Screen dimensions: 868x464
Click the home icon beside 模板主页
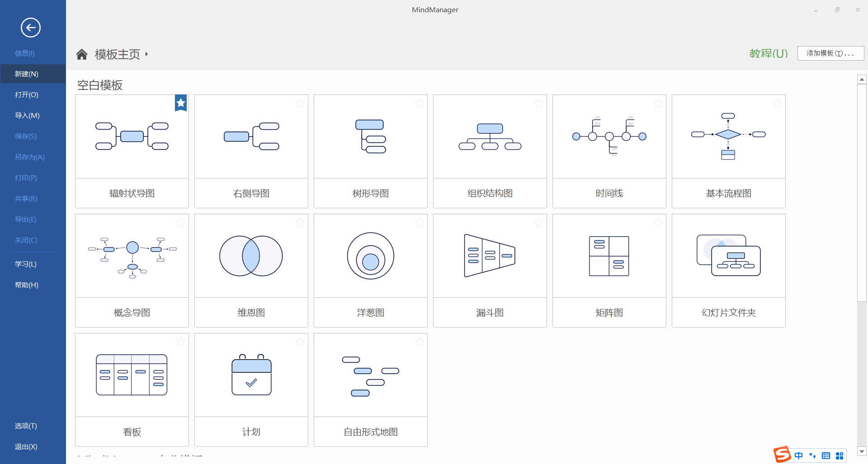[x=82, y=54]
